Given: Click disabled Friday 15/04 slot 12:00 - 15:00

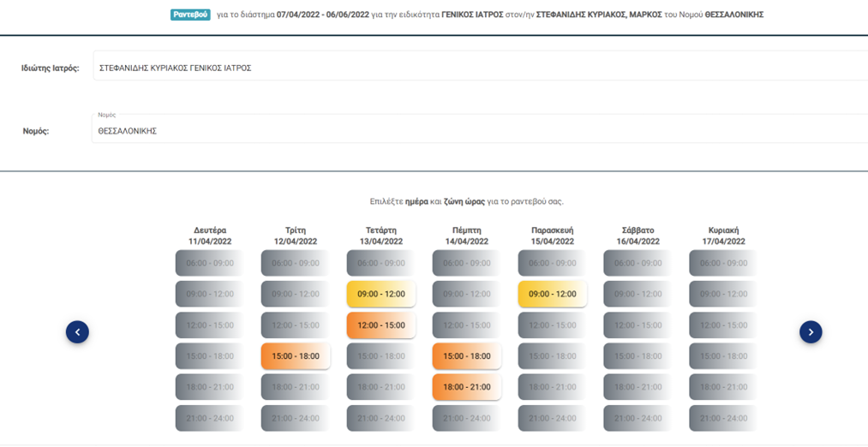Looking at the screenshot, I should coord(553,325).
